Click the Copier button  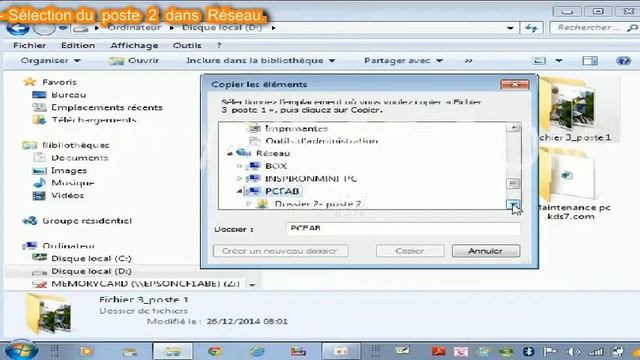(410, 251)
